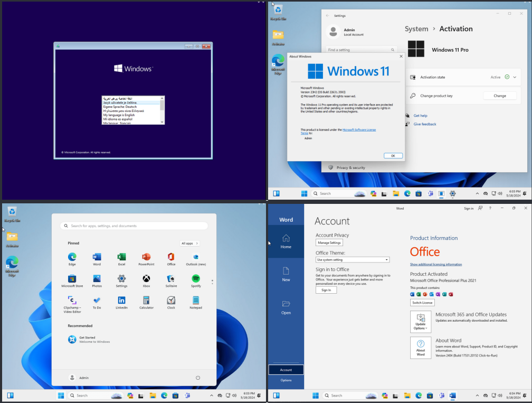Select the Account tab in Word's sidebar
The height and width of the screenshot is (403, 532).
[286, 370]
